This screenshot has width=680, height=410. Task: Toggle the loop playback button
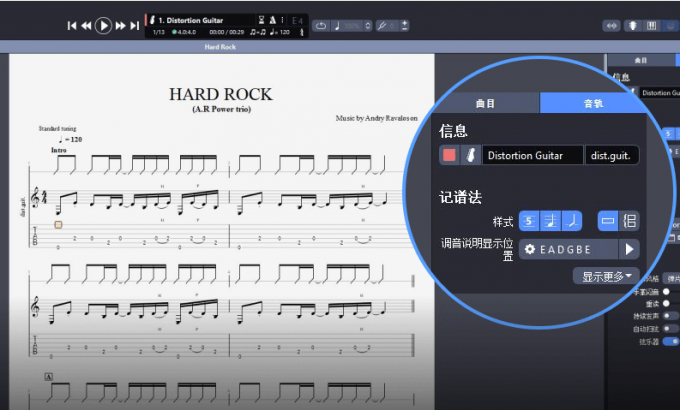coord(321,26)
